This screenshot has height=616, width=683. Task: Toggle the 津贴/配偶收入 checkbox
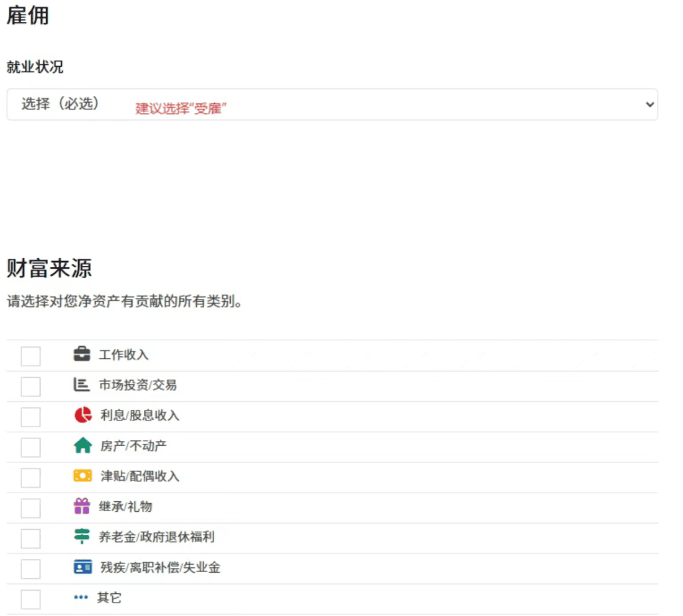tap(31, 478)
